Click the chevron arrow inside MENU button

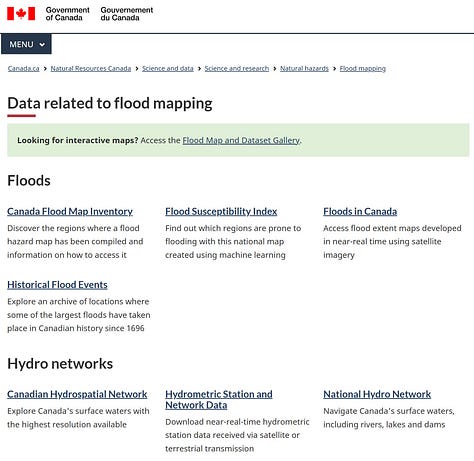pyautogui.click(x=42, y=44)
